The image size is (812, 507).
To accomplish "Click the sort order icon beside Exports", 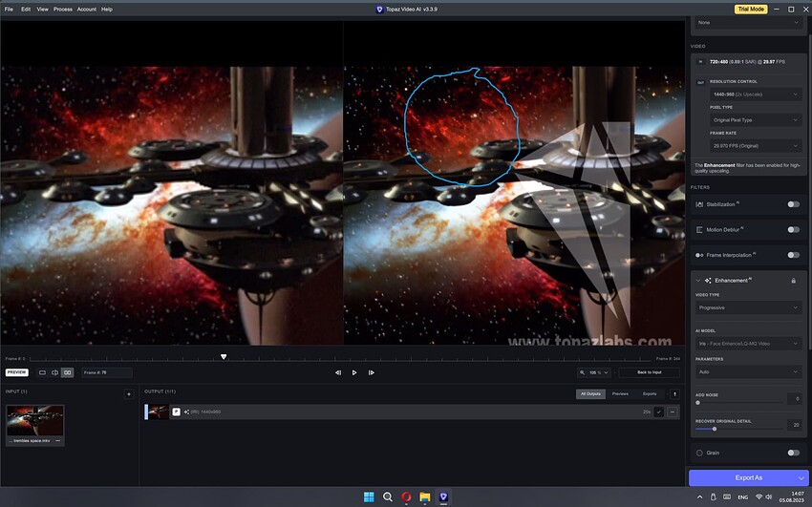I will click(x=674, y=394).
